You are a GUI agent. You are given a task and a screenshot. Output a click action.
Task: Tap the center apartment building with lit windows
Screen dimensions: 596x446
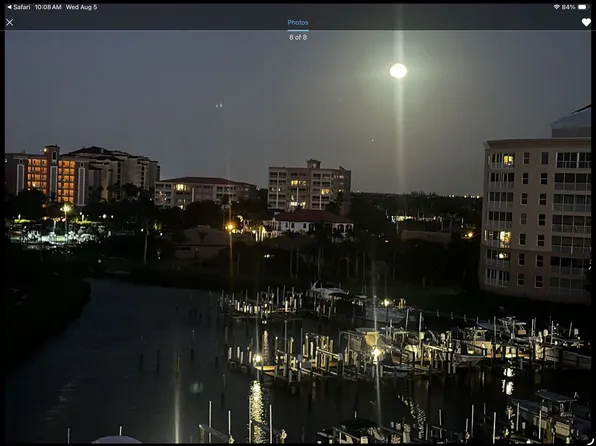pyautogui.click(x=309, y=186)
